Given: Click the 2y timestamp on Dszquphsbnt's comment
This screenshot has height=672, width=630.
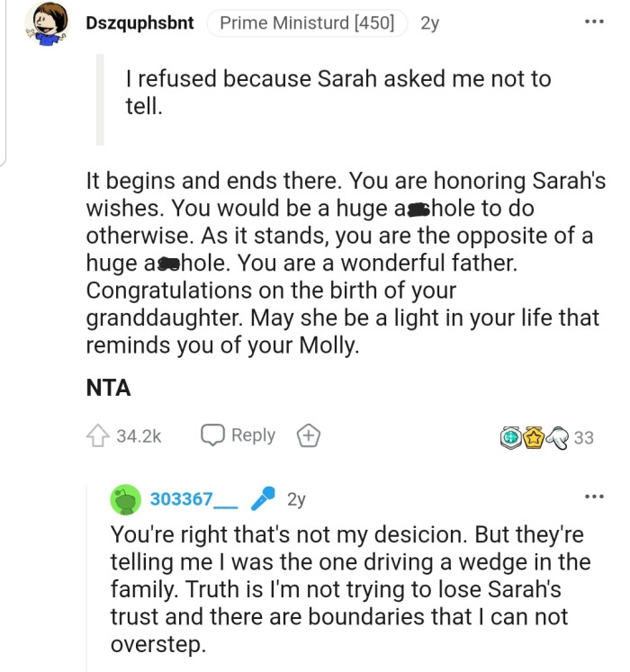Looking at the screenshot, I should tap(429, 22).
